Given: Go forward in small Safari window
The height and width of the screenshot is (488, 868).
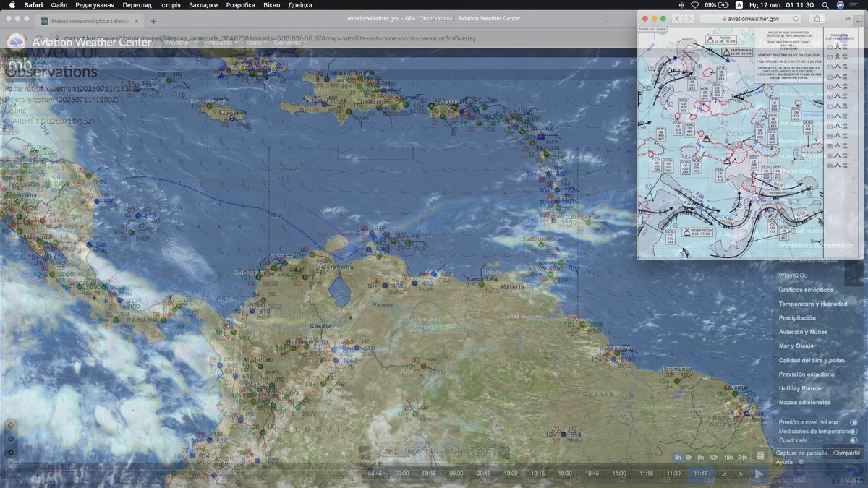Looking at the screenshot, I should (689, 18).
